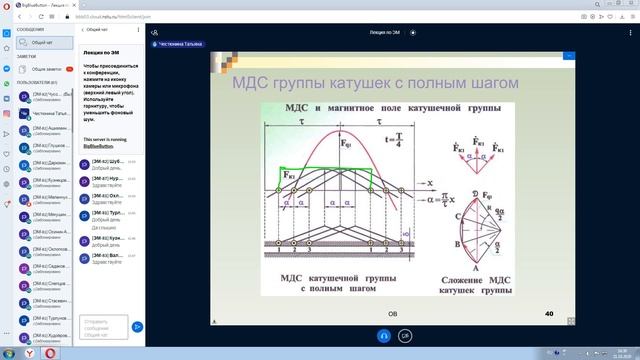
Task: Open the browser downloads icon
Action: tap(622, 17)
